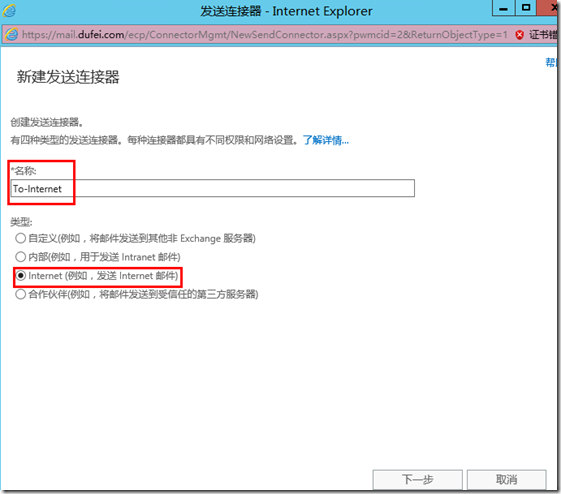Maximize the Internet Explorer window

[526, 8]
